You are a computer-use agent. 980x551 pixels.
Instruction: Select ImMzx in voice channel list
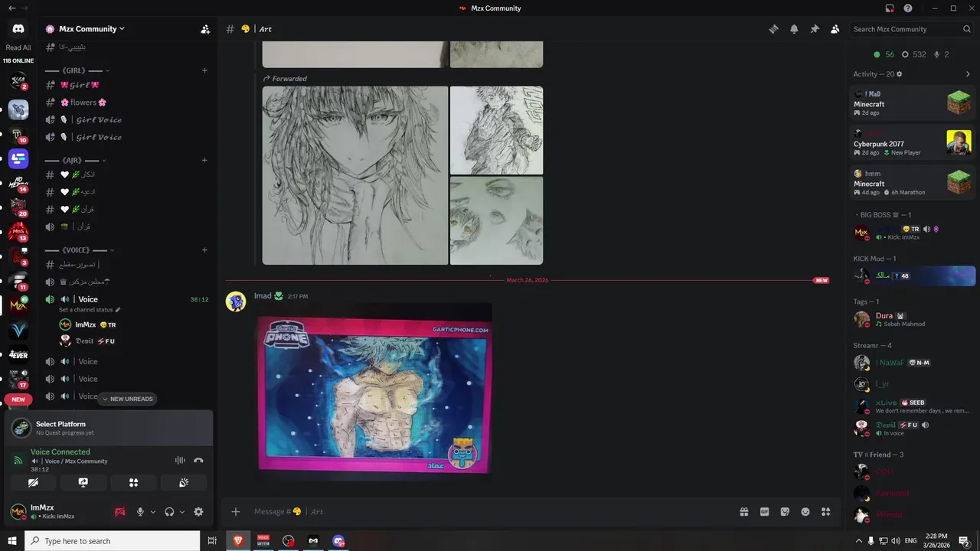tap(133, 324)
